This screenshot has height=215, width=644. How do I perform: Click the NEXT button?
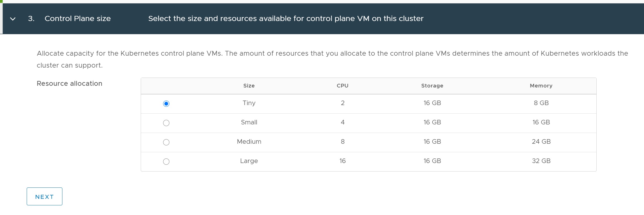(45, 197)
